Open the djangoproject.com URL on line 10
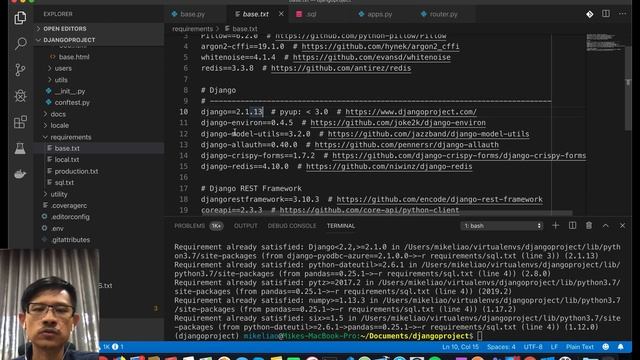The width and height of the screenshot is (640, 360). (x=411, y=112)
